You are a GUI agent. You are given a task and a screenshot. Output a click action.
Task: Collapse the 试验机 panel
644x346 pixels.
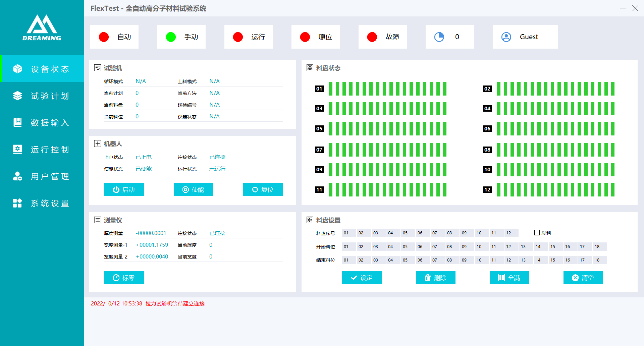point(98,68)
